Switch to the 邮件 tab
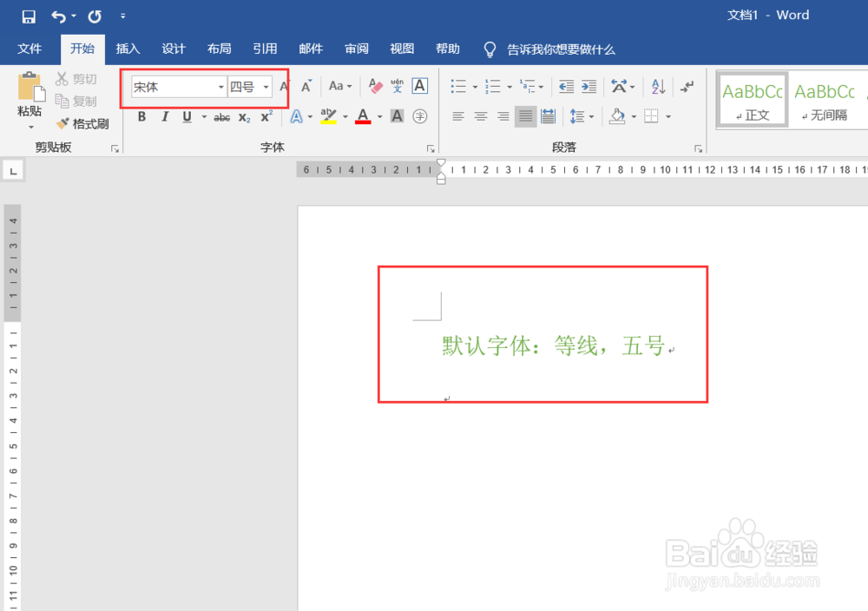Screen dimensions: 868x611 [311, 49]
